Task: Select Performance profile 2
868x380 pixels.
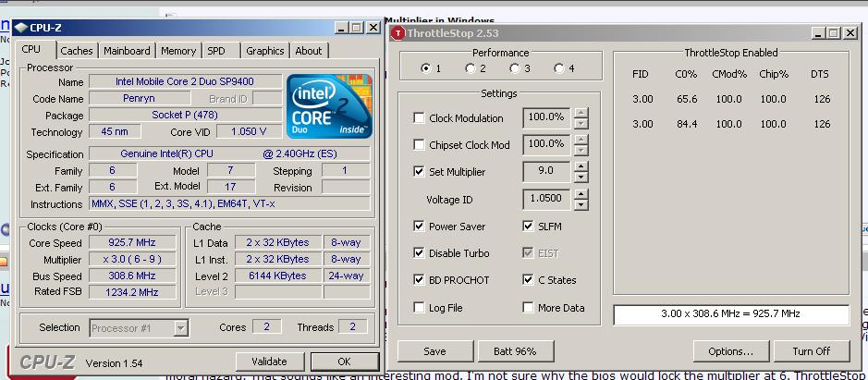Action: point(471,68)
